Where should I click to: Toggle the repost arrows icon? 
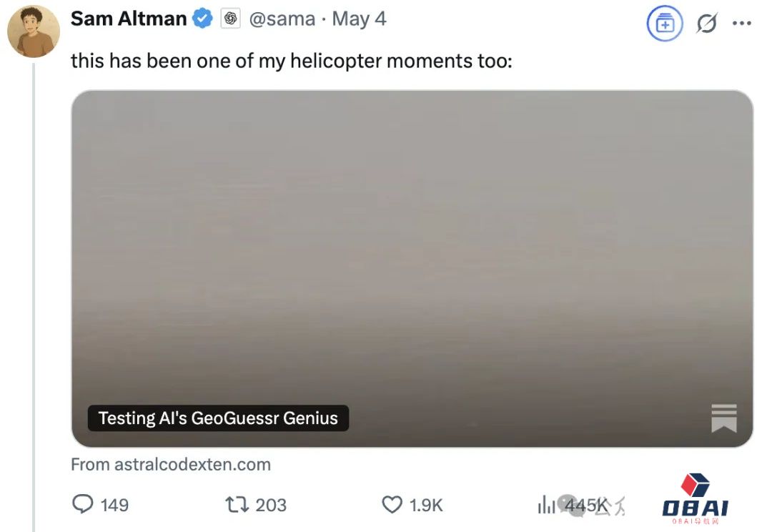tap(237, 505)
